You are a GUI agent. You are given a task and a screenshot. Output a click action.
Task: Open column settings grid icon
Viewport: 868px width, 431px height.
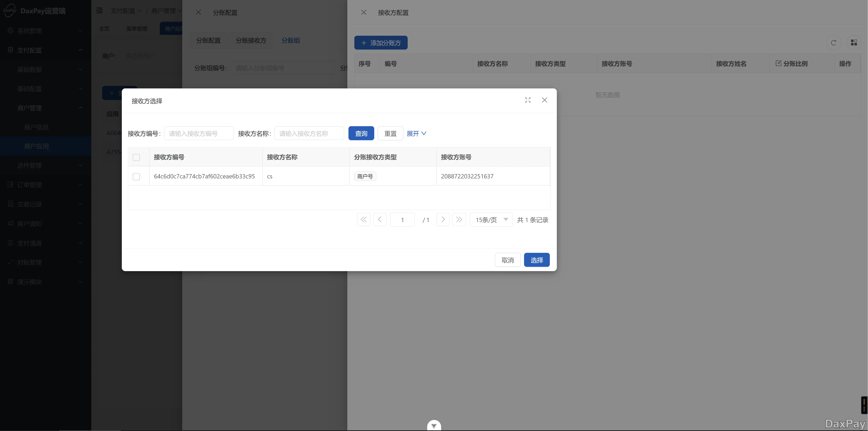854,43
